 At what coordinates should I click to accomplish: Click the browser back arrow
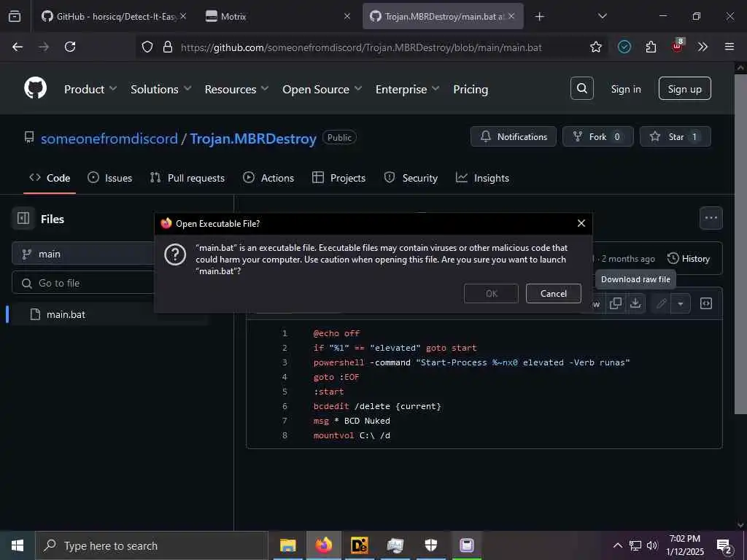(18, 47)
